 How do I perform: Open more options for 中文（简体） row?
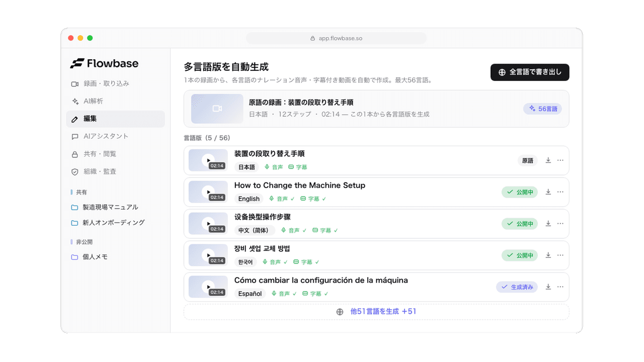pos(560,224)
